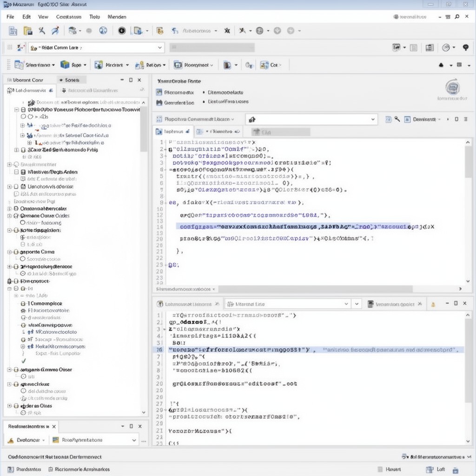Open the View menu
Viewport: 476px width, 476px height.
(43, 17)
